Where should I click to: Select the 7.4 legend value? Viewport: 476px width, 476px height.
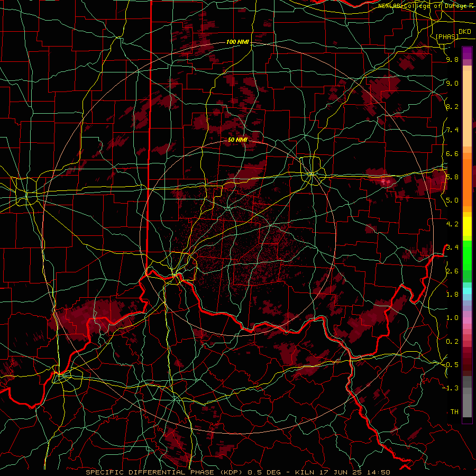452,130
